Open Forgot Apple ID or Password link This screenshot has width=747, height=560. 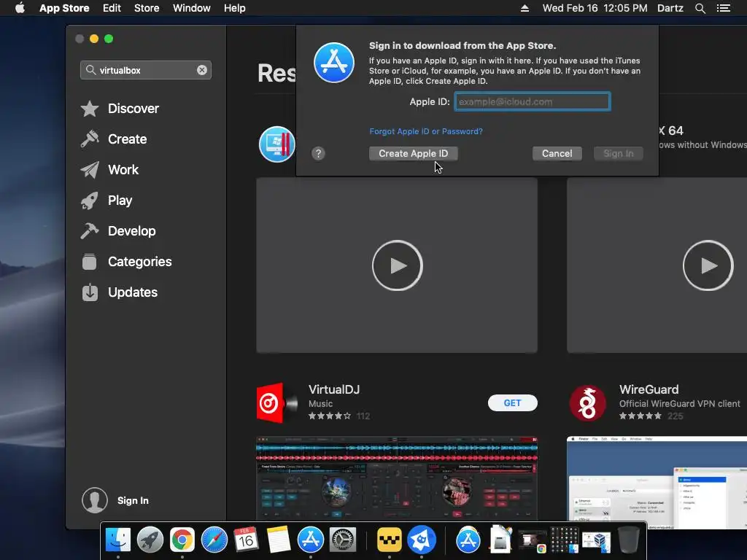pyautogui.click(x=426, y=131)
